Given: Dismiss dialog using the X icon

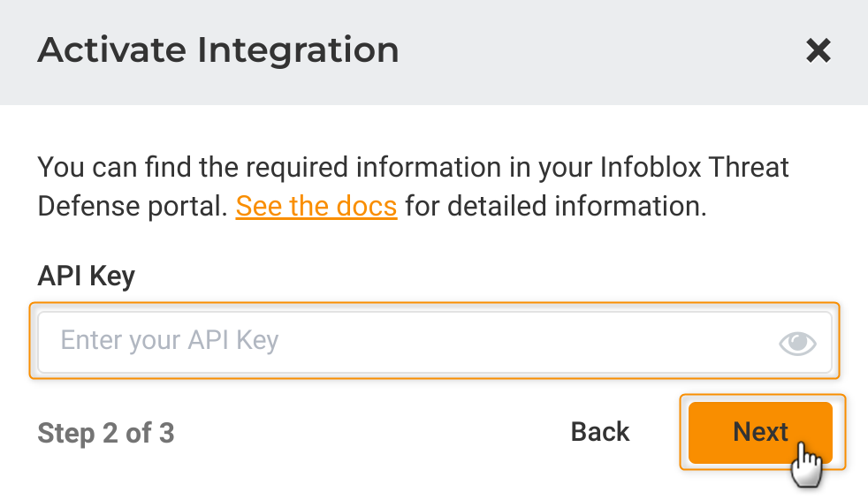Looking at the screenshot, I should pyautogui.click(x=819, y=51).
